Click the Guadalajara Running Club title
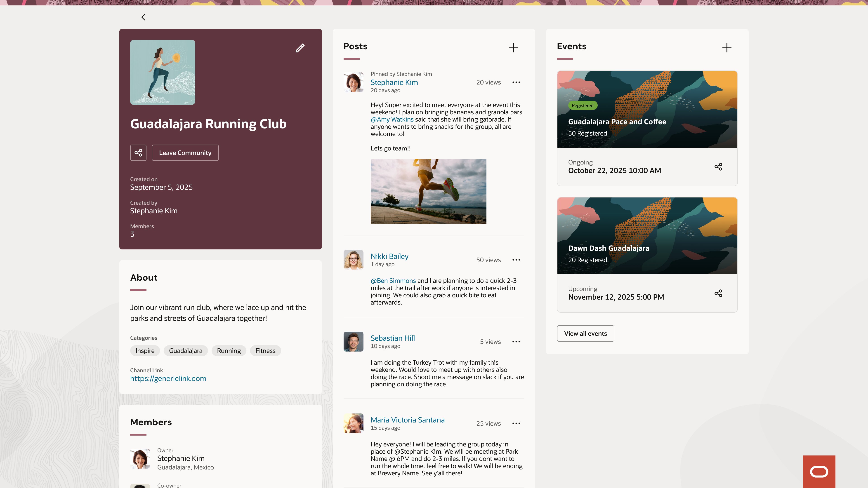The height and width of the screenshot is (488, 868). [x=208, y=124]
